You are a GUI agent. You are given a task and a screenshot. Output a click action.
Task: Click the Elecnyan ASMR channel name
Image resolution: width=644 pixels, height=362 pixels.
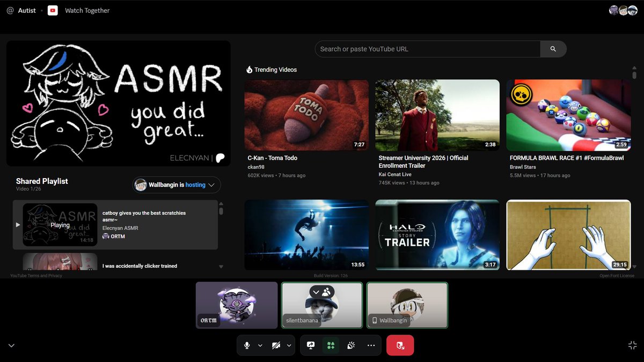pos(120,228)
